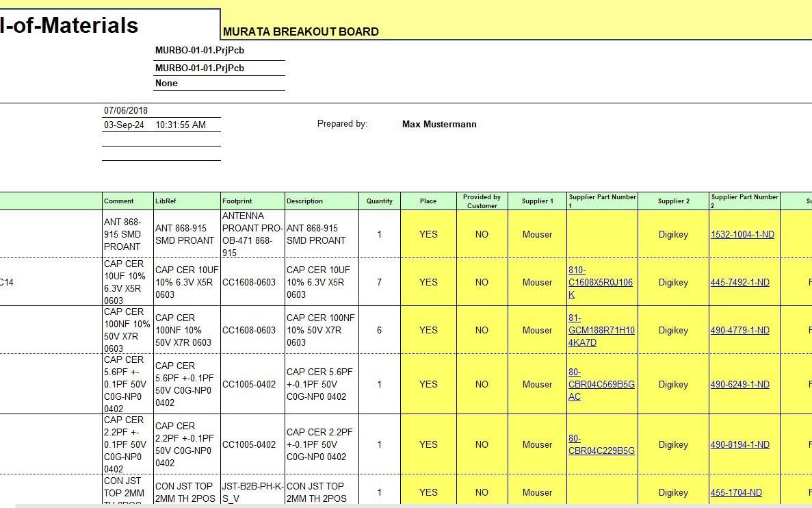Select the first MURBO-01-01.PrjPcb cell
This screenshot has height=508, width=812.
tap(218, 51)
